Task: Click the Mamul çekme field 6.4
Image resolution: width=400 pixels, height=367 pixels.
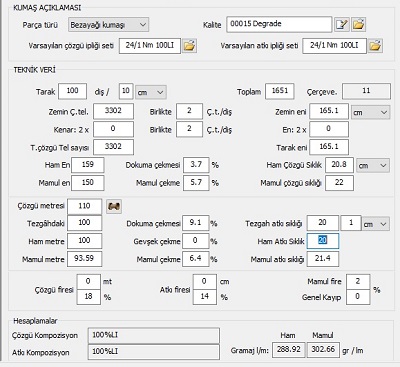Action: [x=195, y=259]
